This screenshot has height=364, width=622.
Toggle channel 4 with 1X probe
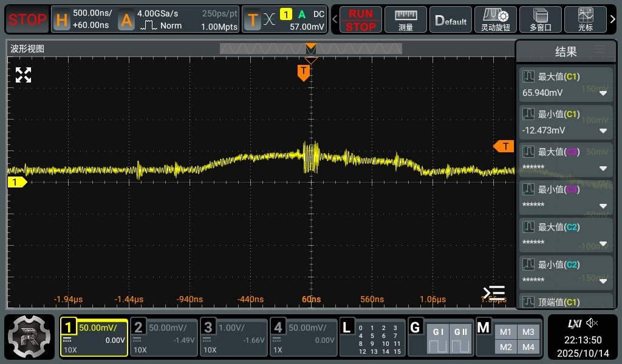click(303, 337)
